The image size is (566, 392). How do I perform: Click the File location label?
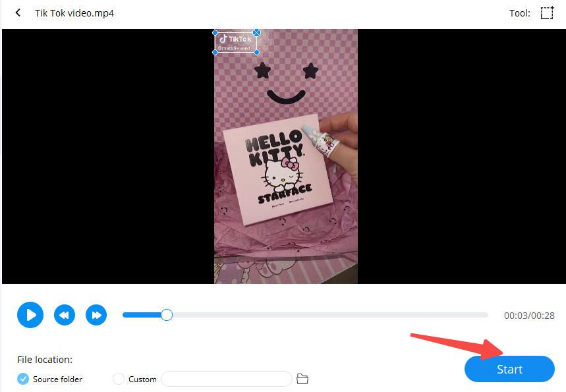(45, 360)
